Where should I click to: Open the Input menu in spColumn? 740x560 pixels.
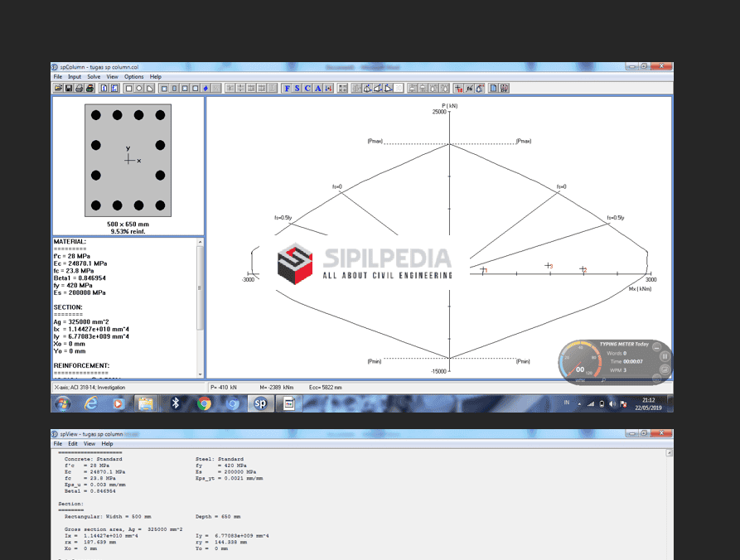pyautogui.click(x=75, y=76)
